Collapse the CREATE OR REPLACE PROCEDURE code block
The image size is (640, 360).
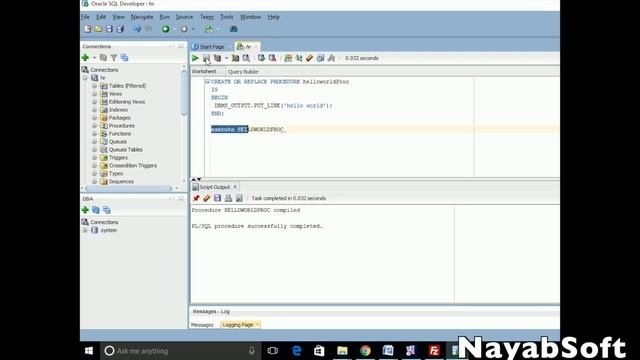click(207, 82)
